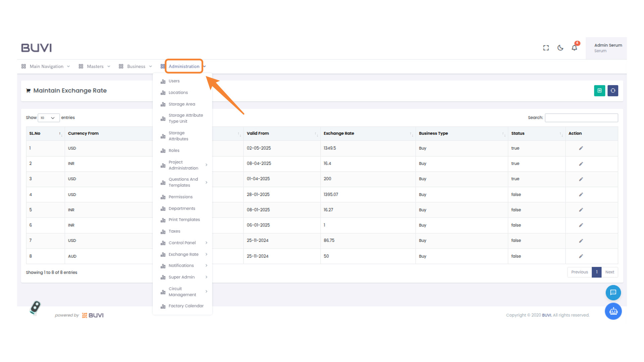Open the robot assistant icon

(613, 311)
